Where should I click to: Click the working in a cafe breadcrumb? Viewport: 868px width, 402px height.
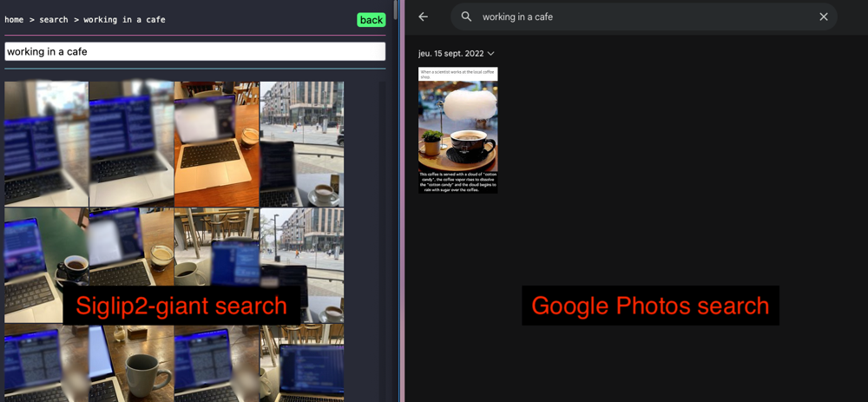[124, 20]
